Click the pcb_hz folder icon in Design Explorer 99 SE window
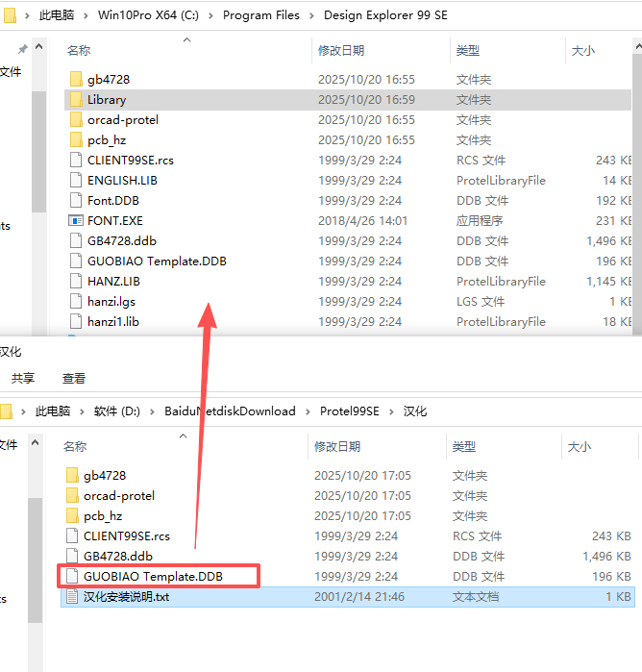 point(76,139)
